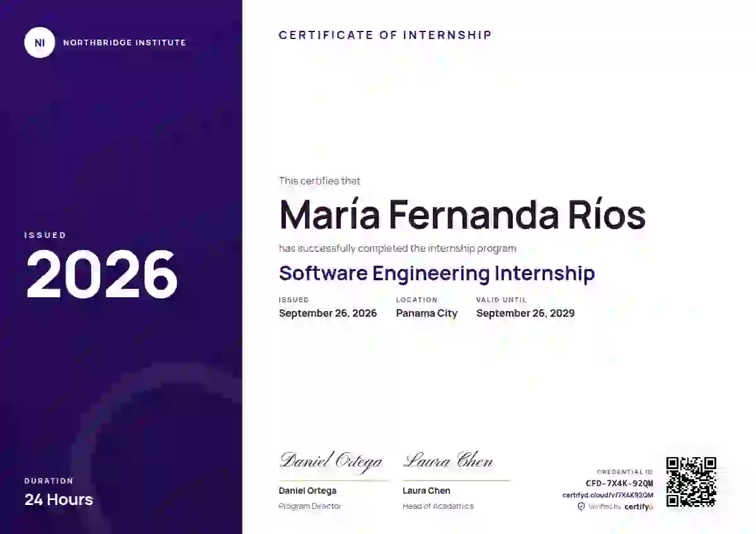Click the 'Software Engineering Internship' title

[437, 273]
